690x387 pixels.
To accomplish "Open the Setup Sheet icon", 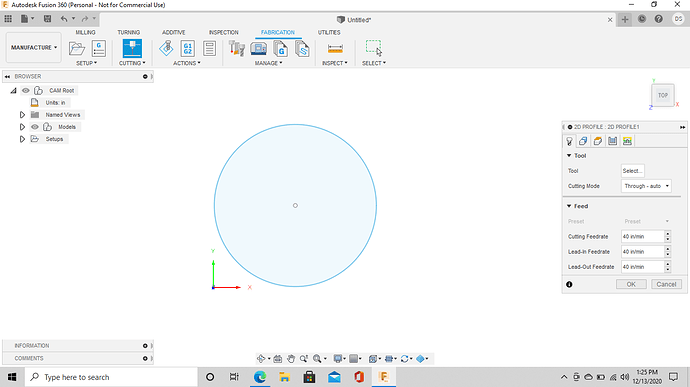I will [209, 48].
